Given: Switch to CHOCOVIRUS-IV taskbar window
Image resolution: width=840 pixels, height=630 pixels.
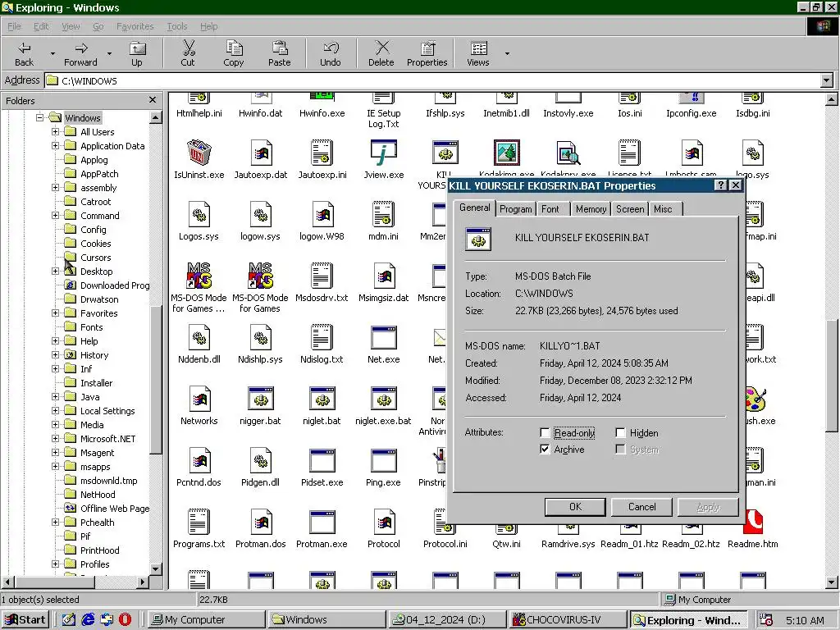Looking at the screenshot, I should pyautogui.click(x=568, y=620).
